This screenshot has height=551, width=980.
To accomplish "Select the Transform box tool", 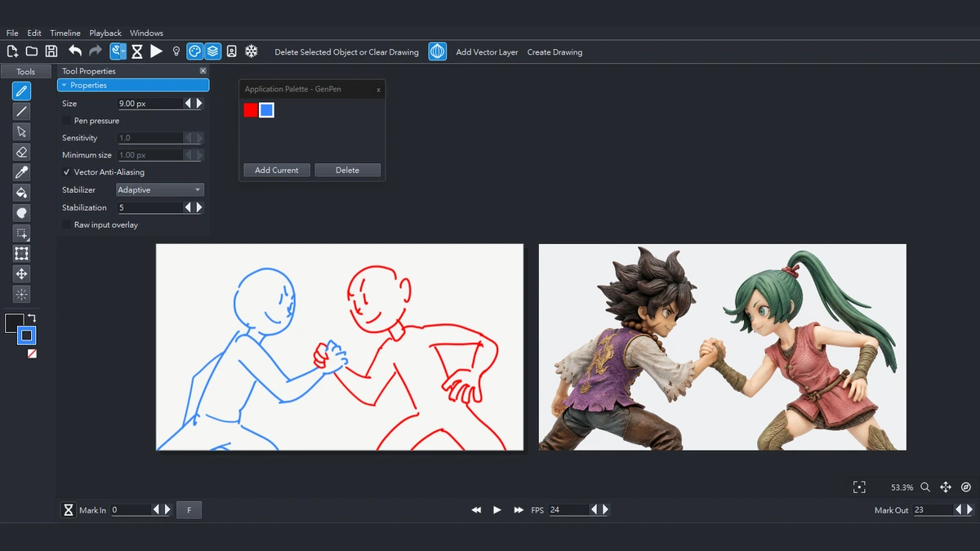I will click(x=22, y=254).
